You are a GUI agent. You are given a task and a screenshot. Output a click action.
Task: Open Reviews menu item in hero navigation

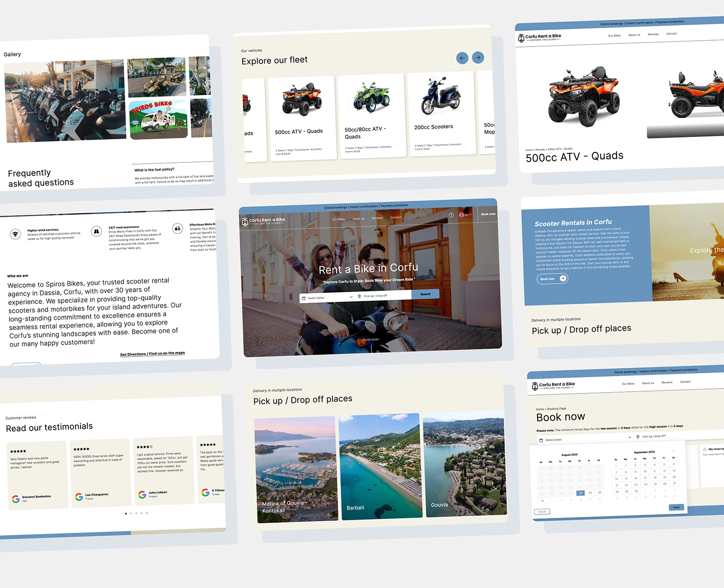[x=377, y=218]
